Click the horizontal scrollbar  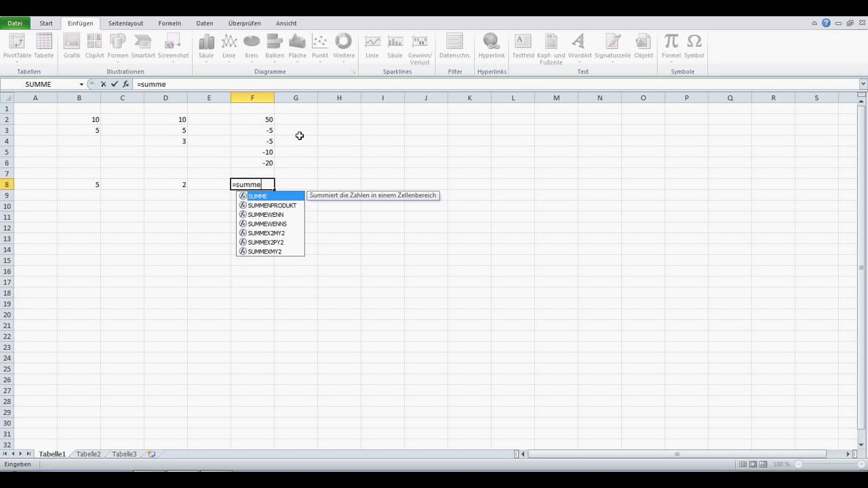tap(677, 454)
